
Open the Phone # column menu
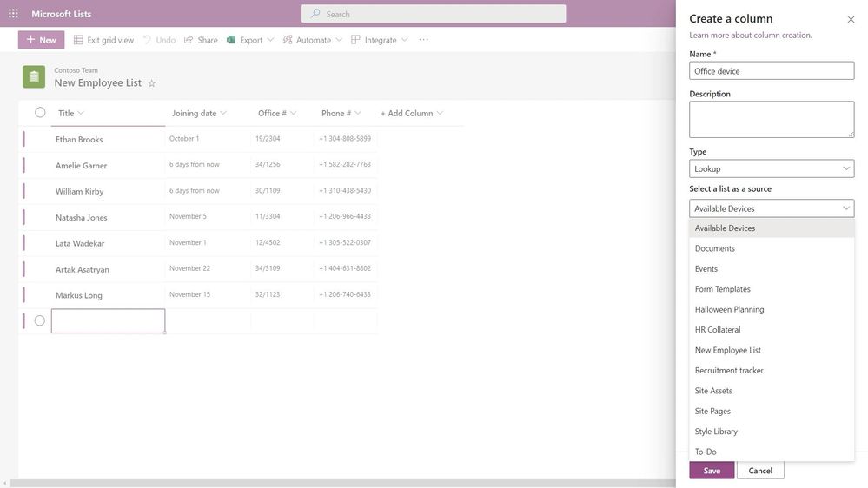click(341, 113)
